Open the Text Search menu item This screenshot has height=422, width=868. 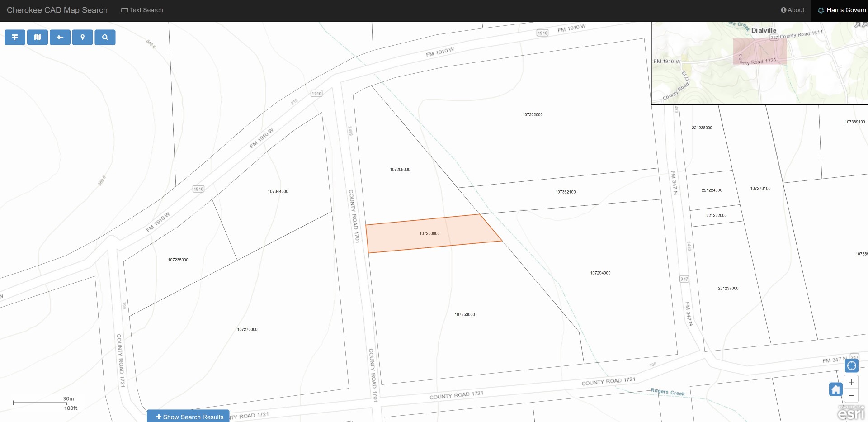[x=142, y=10]
